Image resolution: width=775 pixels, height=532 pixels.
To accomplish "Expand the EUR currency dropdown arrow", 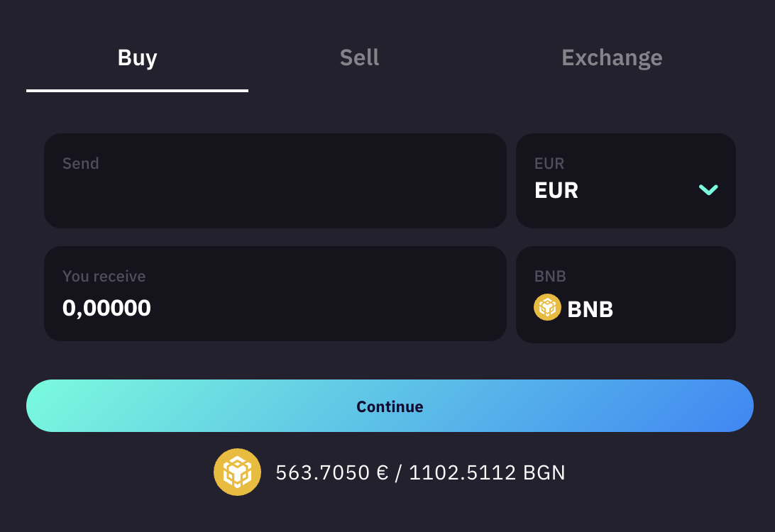I will tap(708, 189).
